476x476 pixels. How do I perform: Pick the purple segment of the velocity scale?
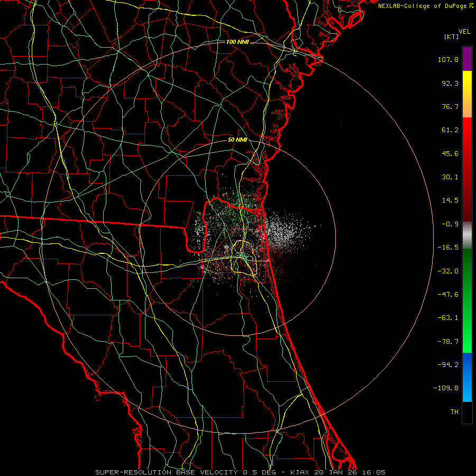click(467, 59)
